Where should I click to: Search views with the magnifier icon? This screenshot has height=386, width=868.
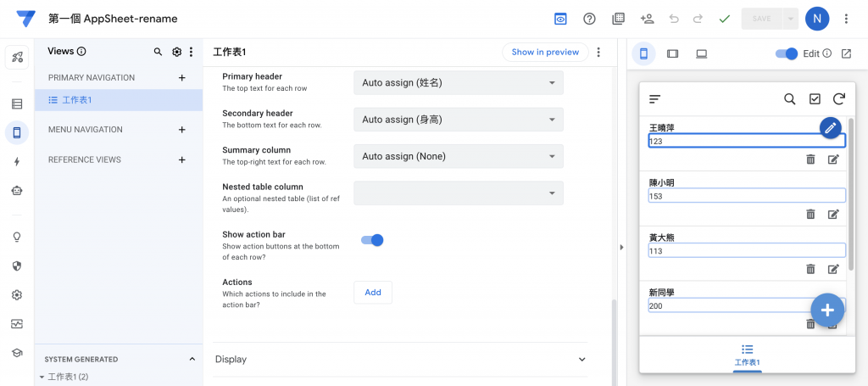[158, 52]
